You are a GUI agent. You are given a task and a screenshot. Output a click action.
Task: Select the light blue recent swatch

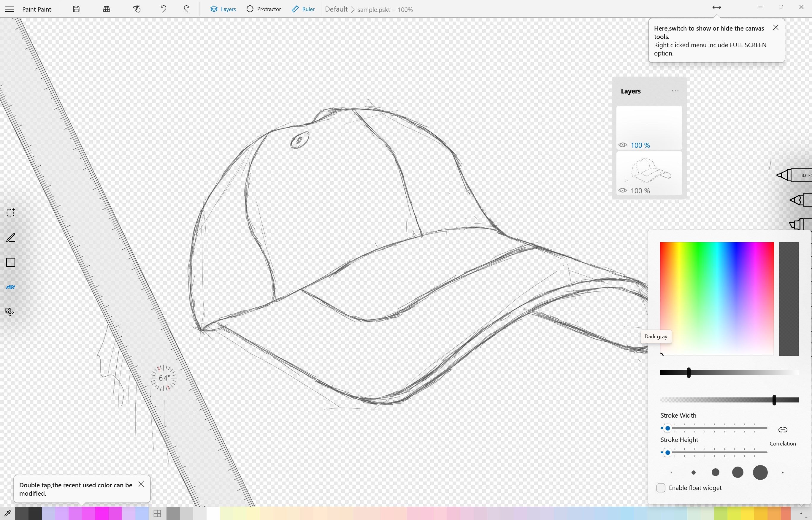pyautogui.click(x=142, y=513)
